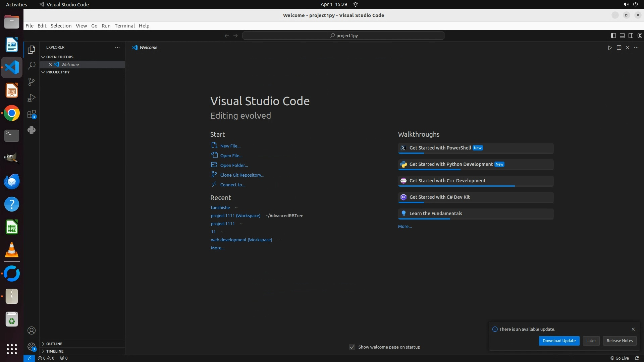The height and width of the screenshot is (362, 644).
Task: Toggle the bottom panel visibility
Action: point(622,36)
